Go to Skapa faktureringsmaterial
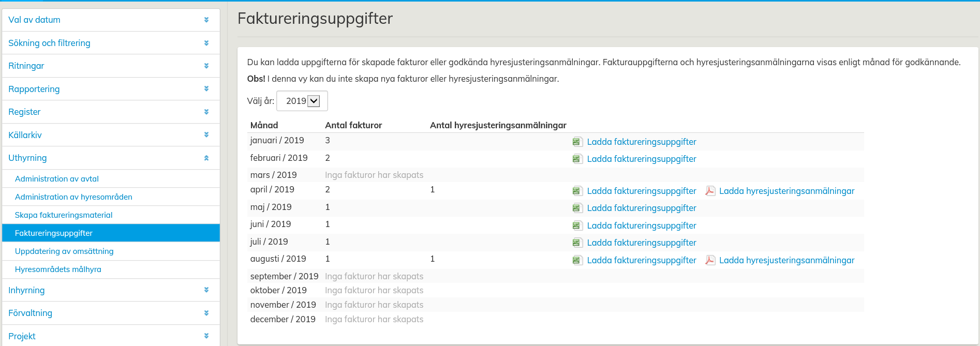 [64, 215]
